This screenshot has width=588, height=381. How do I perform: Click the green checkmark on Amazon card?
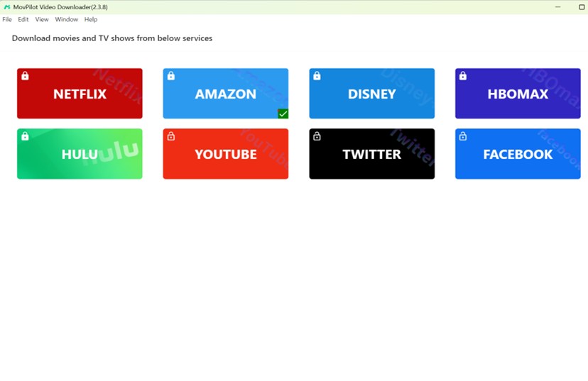283,114
